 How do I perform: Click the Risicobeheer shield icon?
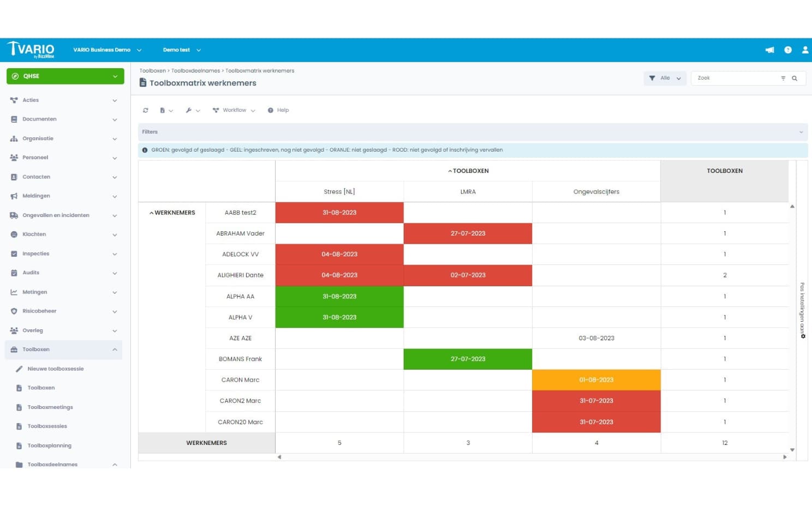tap(14, 311)
